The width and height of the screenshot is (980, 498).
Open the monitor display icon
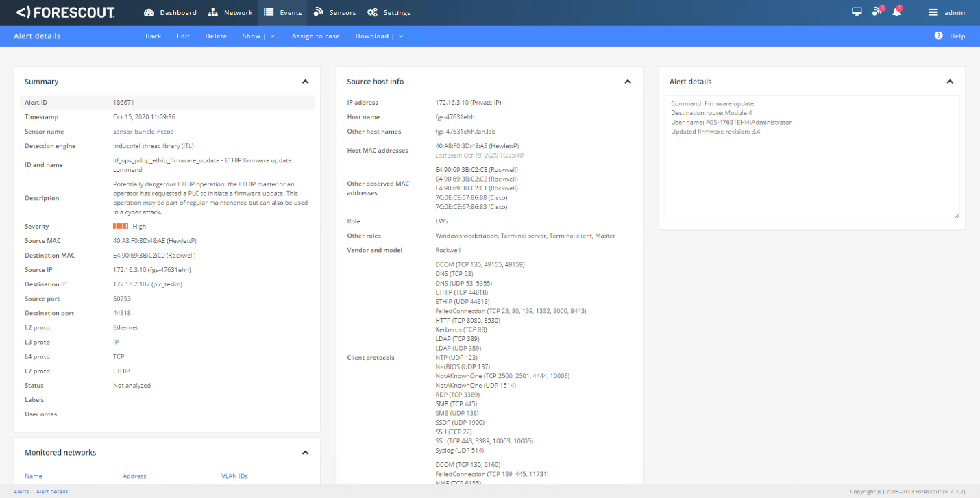(x=857, y=12)
